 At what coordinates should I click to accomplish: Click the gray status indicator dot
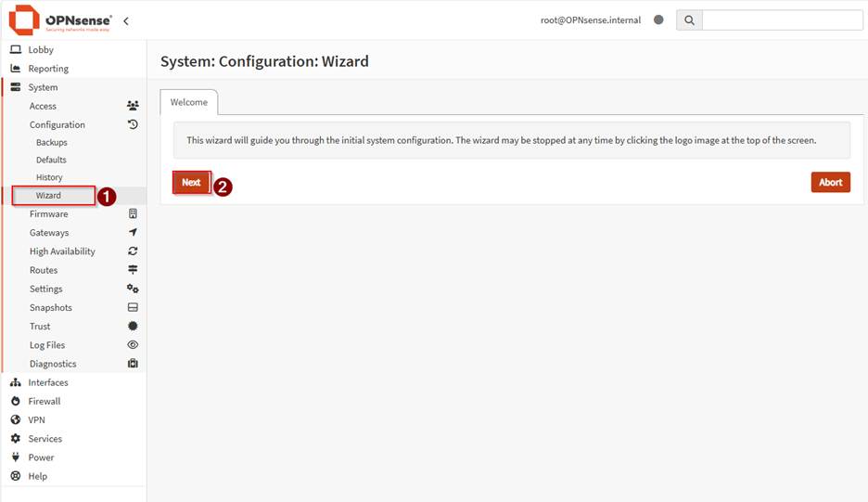point(658,19)
